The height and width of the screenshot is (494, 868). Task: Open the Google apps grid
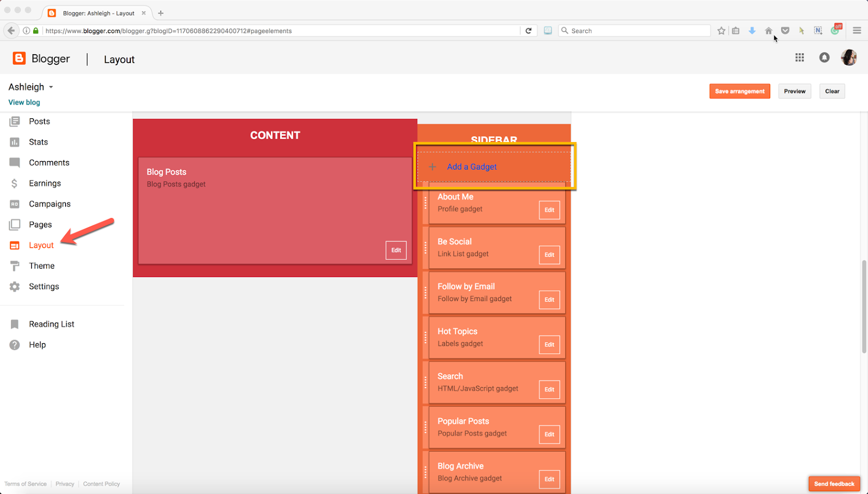coord(799,57)
